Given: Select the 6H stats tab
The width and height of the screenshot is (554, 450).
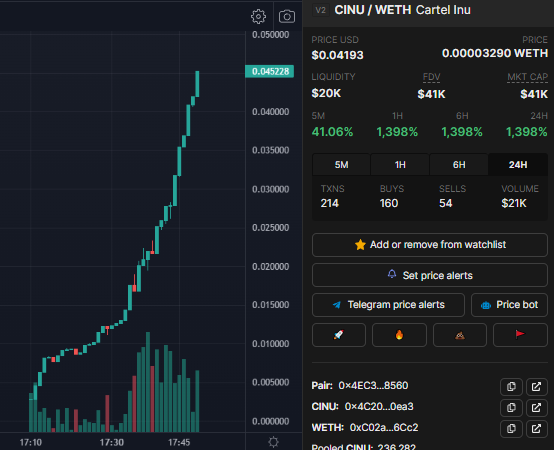Looking at the screenshot, I should click(x=459, y=165).
